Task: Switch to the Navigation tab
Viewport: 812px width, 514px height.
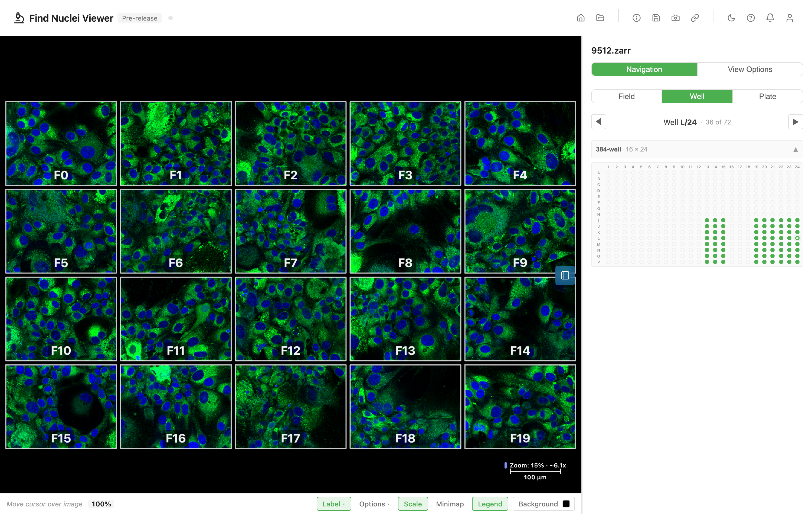Action: tap(644, 69)
